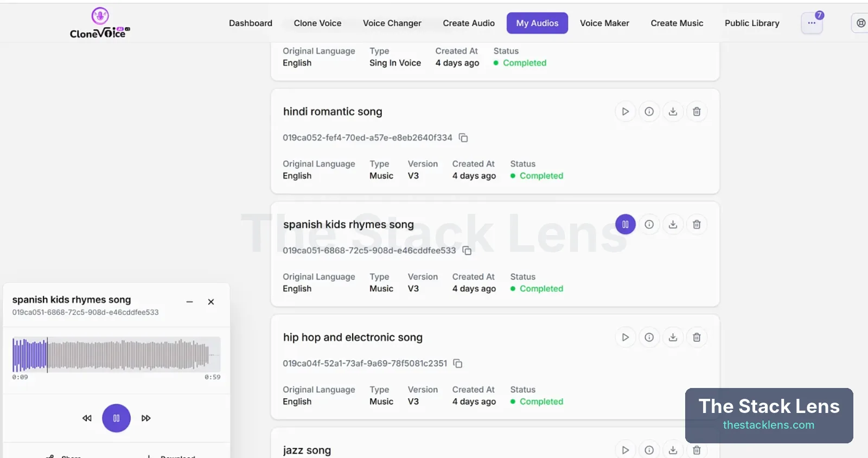Download the hindi romantic song
Screen dimensions: 868x458
point(673,112)
